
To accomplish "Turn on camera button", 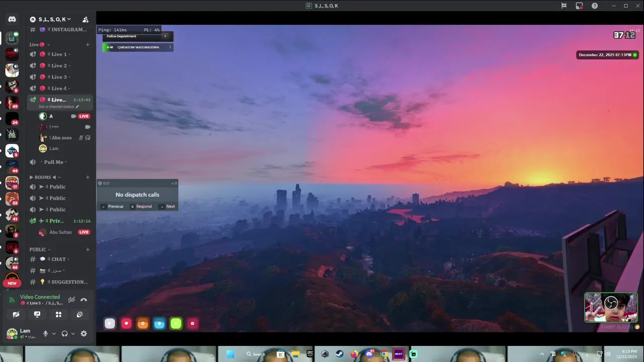I will [16, 314].
